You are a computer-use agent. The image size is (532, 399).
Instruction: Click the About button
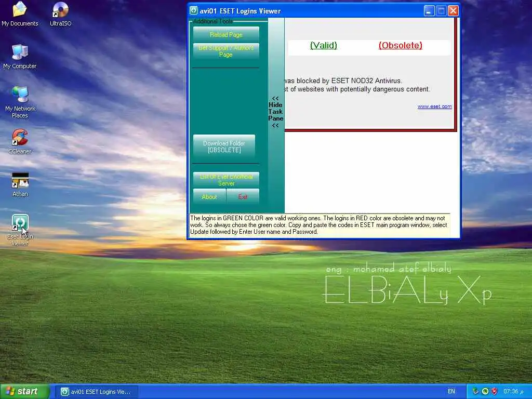[209, 197]
